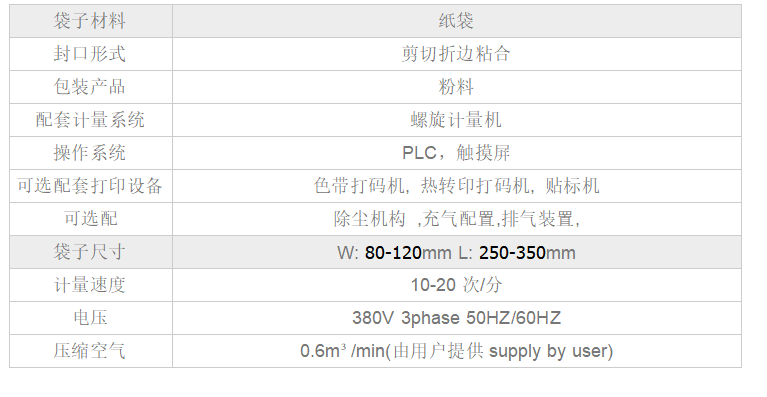The image size is (767, 397).
Task: Click the 压缩空气 label
Action: [x=90, y=351]
